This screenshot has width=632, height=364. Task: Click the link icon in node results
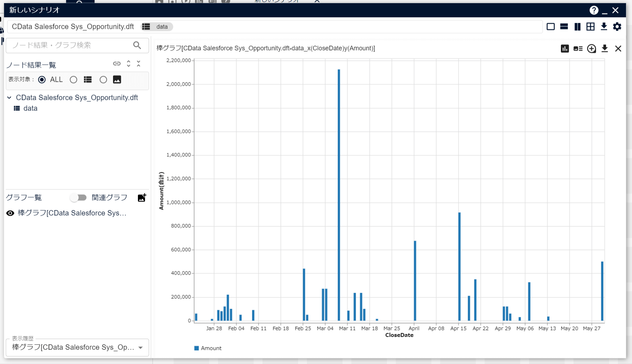click(x=117, y=64)
